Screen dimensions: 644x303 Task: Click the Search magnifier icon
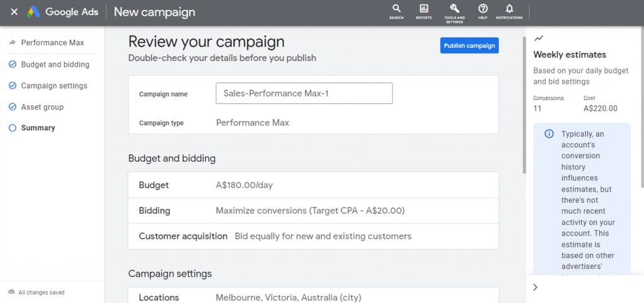[x=396, y=9]
